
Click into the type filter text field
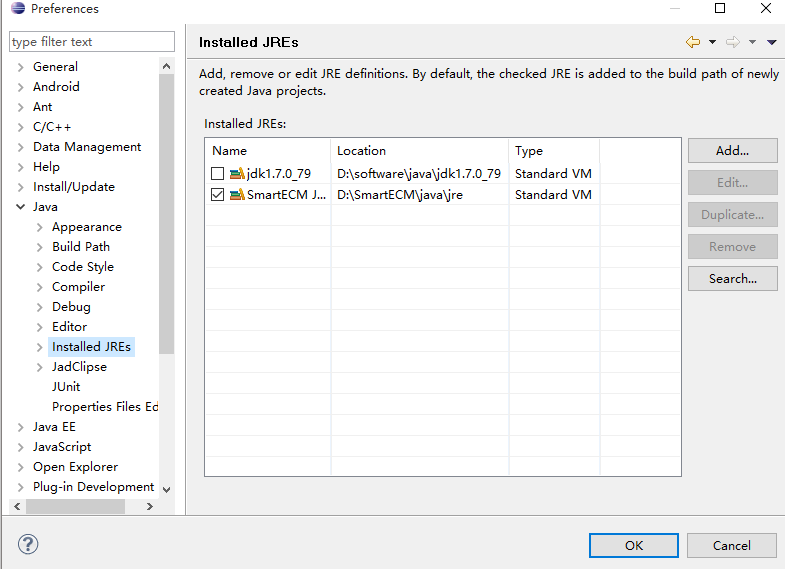coord(92,42)
